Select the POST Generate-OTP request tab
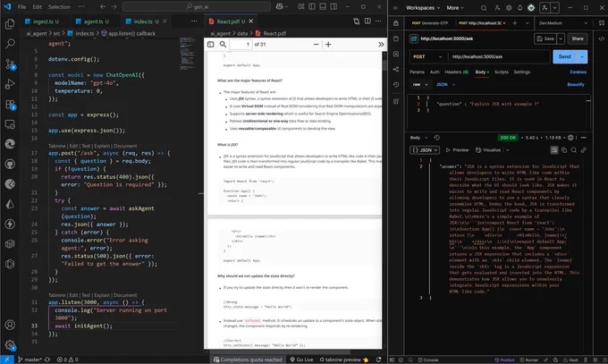 pyautogui.click(x=430, y=23)
